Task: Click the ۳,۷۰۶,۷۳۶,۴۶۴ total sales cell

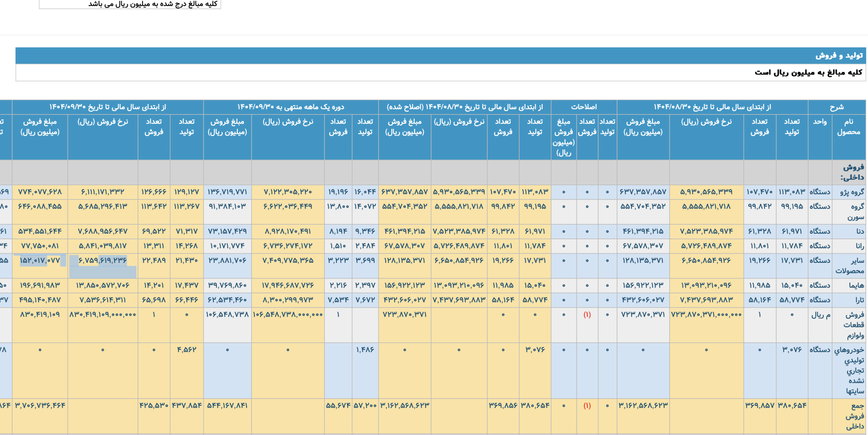Action: (x=40, y=406)
